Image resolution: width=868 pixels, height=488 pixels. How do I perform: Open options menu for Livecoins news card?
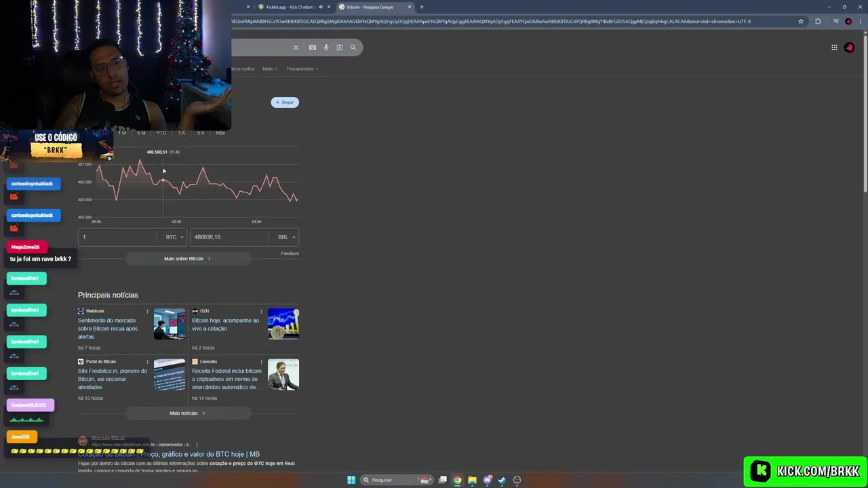(261, 361)
